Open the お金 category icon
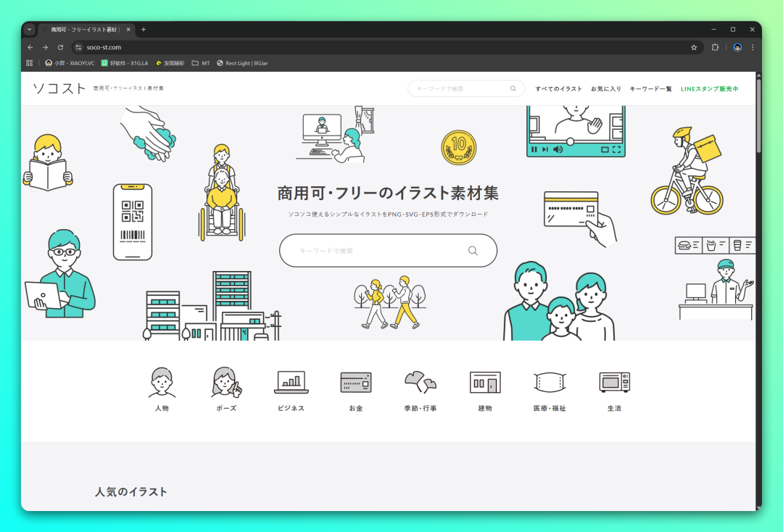 [x=355, y=382]
